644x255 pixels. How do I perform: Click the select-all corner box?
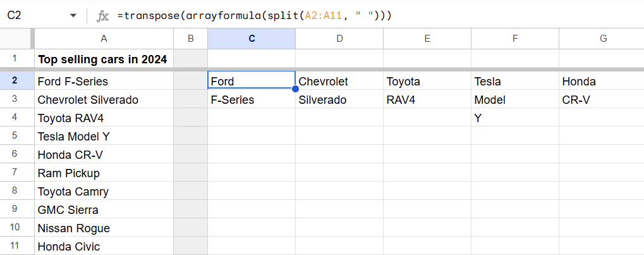(x=15, y=39)
